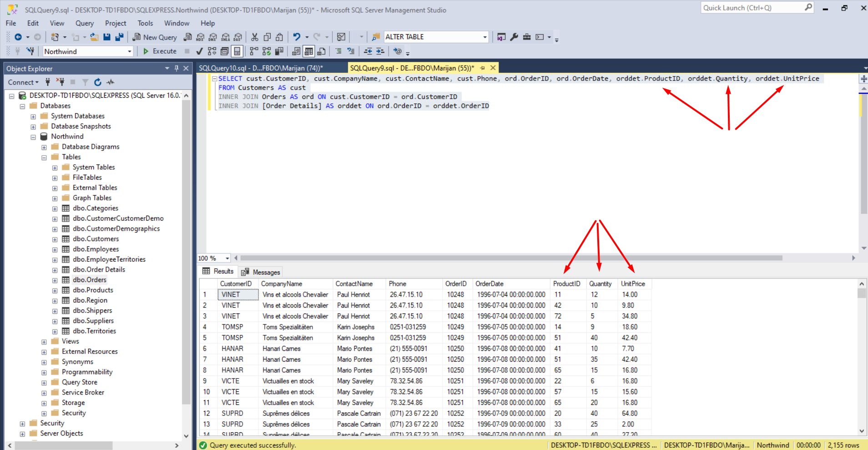Click the Execute button
868x450 pixels.
click(x=160, y=51)
